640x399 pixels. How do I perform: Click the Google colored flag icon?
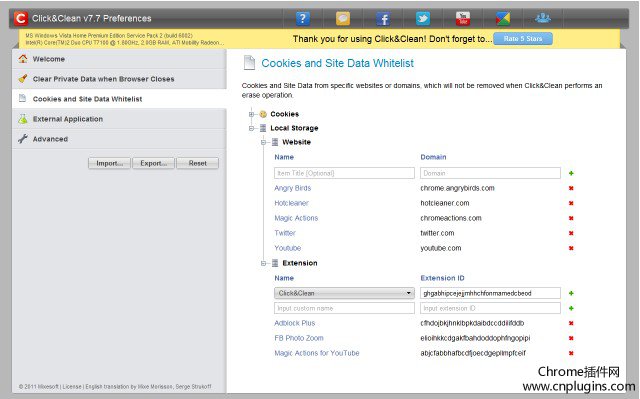click(503, 18)
